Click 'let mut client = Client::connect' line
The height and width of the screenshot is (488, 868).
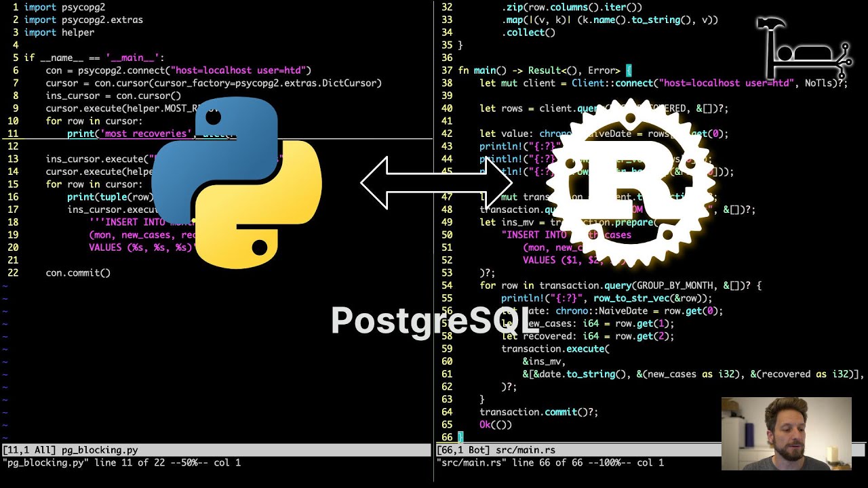point(664,83)
